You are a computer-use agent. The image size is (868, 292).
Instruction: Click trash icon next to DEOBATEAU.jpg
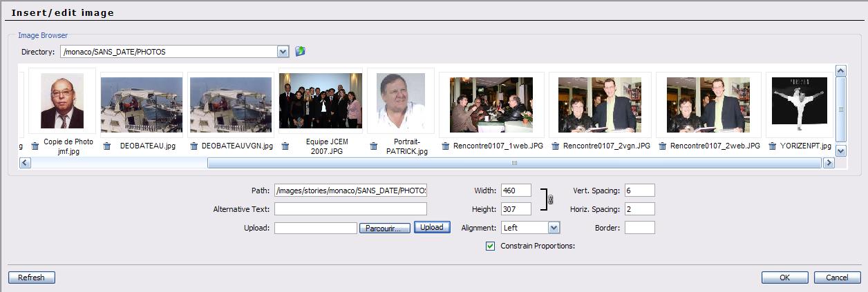tap(107, 146)
